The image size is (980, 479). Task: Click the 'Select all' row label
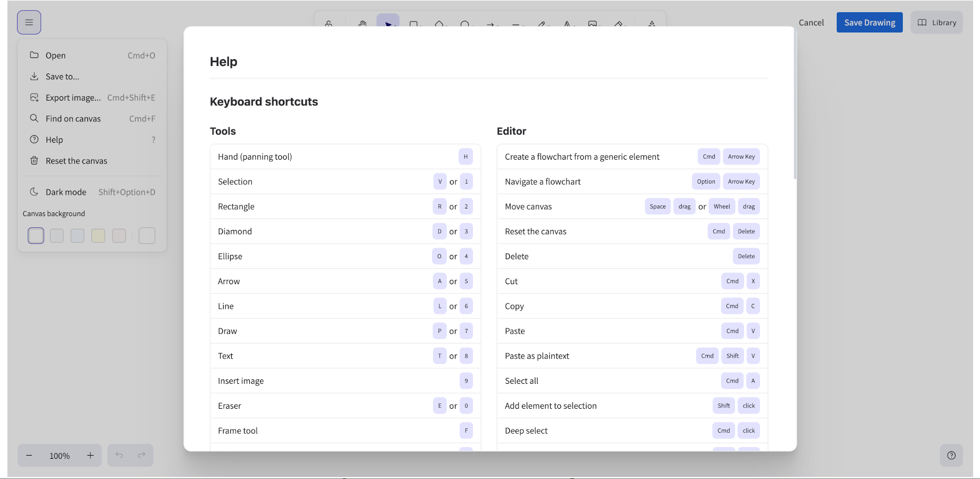(521, 381)
